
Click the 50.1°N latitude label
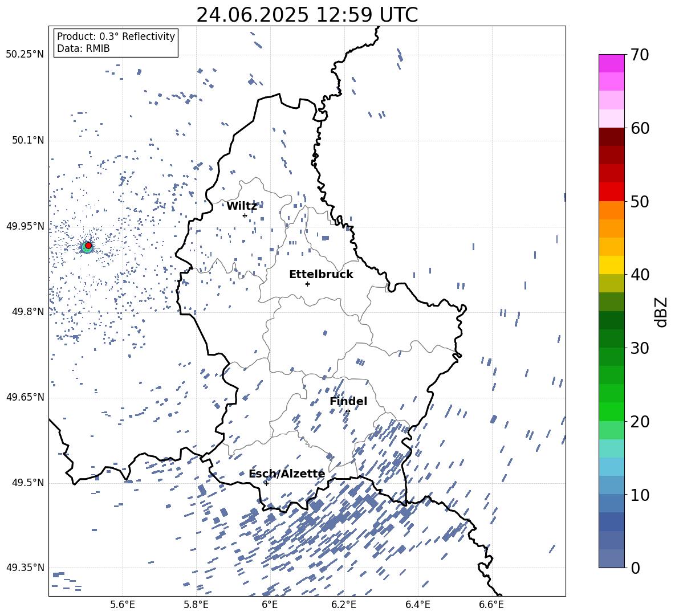pos(28,140)
